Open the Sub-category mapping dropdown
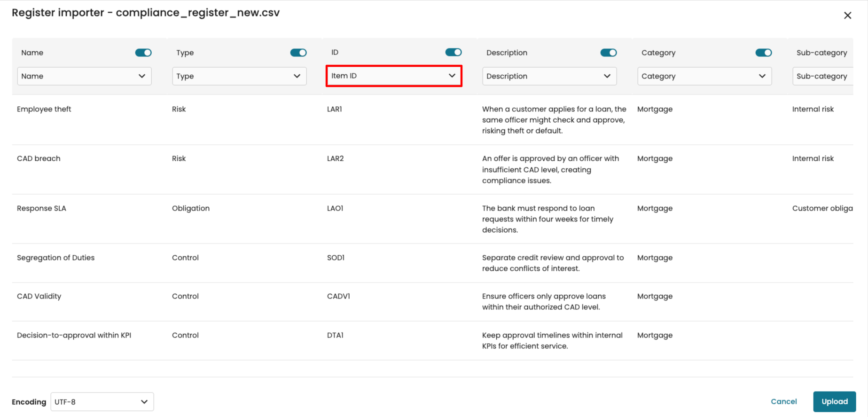This screenshot has height=417, width=868. [x=822, y=76]
